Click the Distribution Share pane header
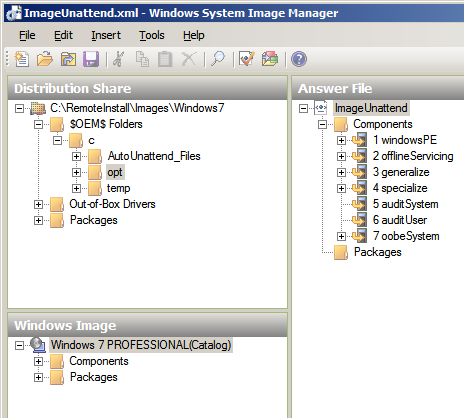Screen dimensions: 464x418 tap(147, 88)
